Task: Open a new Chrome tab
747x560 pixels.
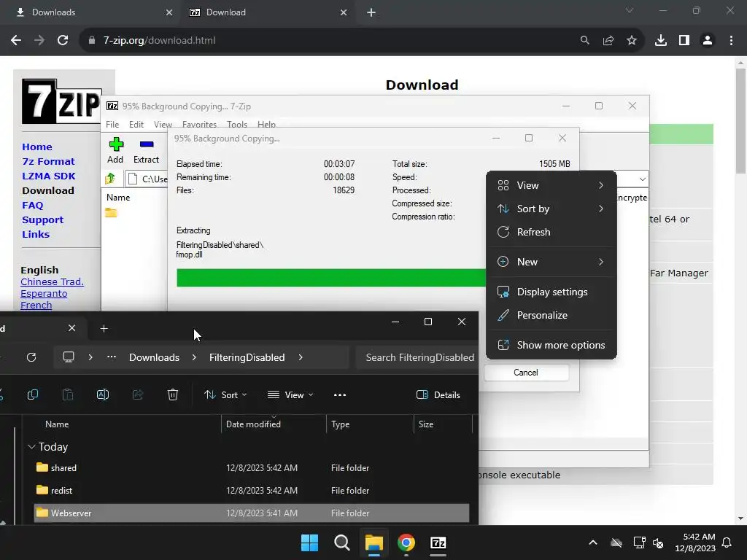Action: (371, 12)
